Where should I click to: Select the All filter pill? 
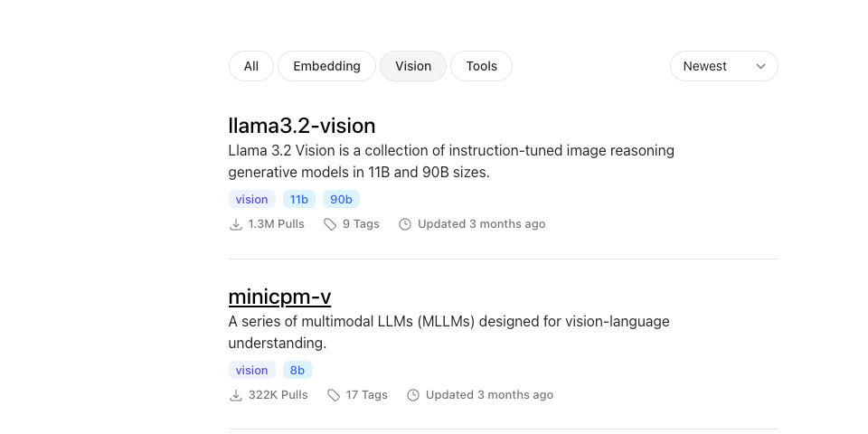pyautogui.click(x=251, y=66)
